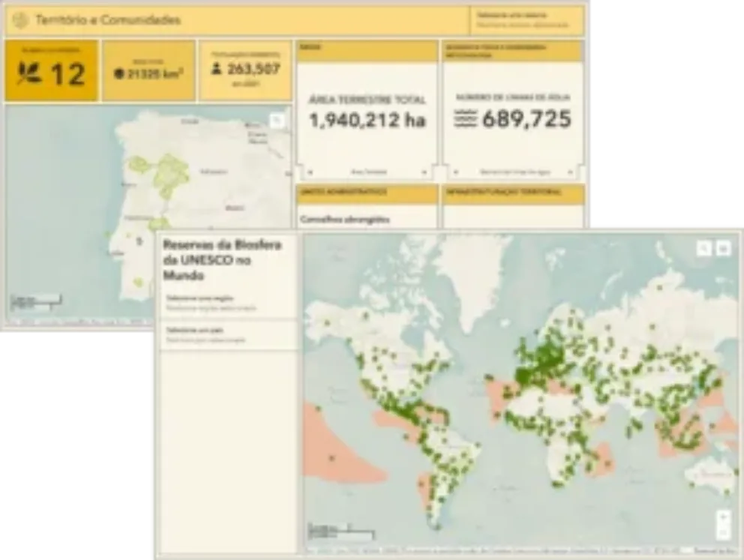Open the search tool on the Portugal map
744x560 pixels.
pos(277,121)
